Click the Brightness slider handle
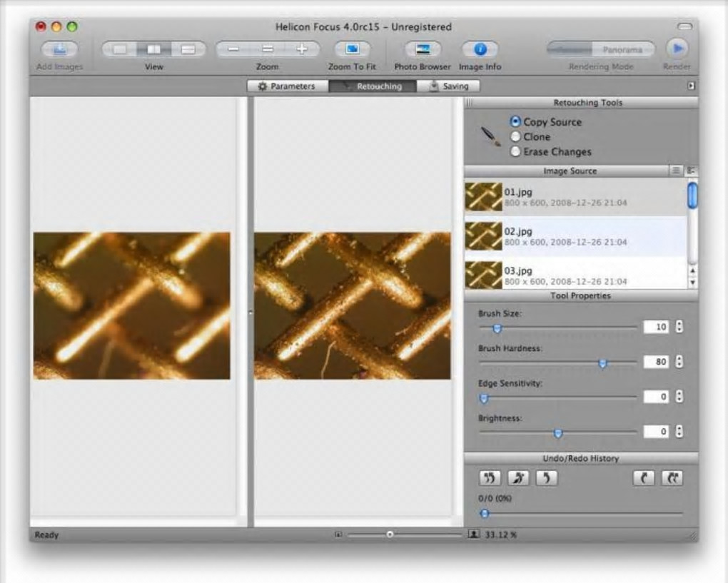This screenshot has height=583, width=728. click(x=558, y=433)
